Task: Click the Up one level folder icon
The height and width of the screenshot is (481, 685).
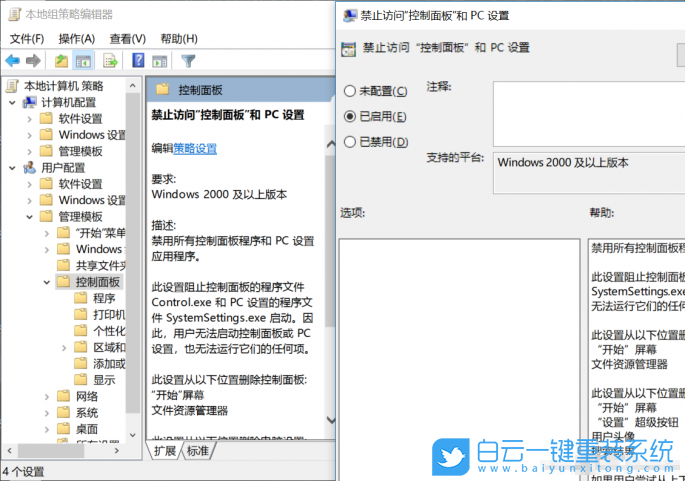Action: 61,61
